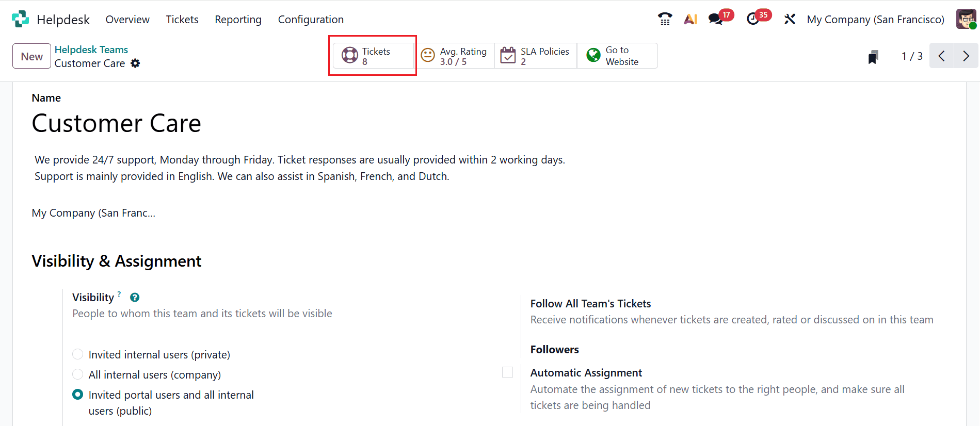Open the My Company (San Francisco) company switcher
Viewport: 980px width, 426px height.
pyautogui.click(x=876, y=20)
